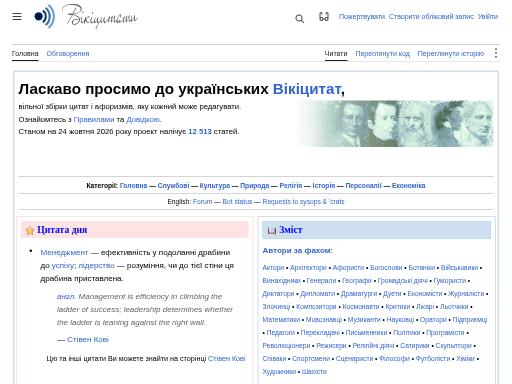Open the Персоналії category link
Screen dimensions: 512x384
pyautogui.click(x=363, y=186)
